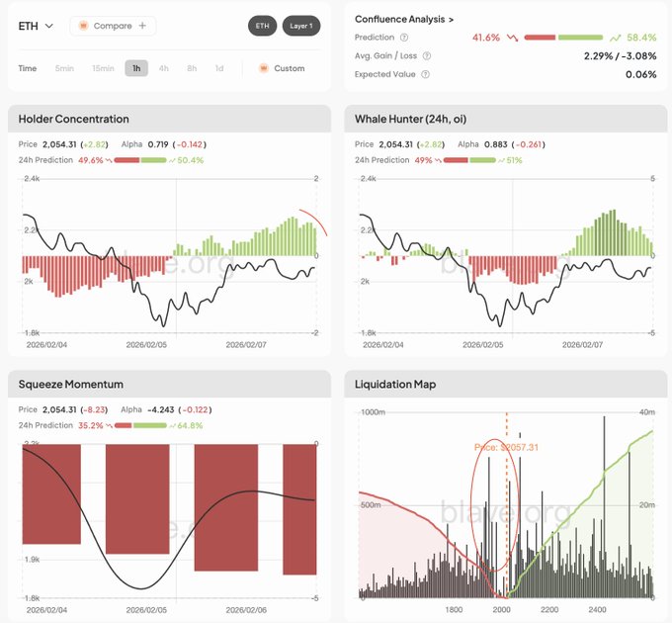This screenshot has width=672, height=623.
Task: Select the 5min time interval
Action: pos(64,68)
